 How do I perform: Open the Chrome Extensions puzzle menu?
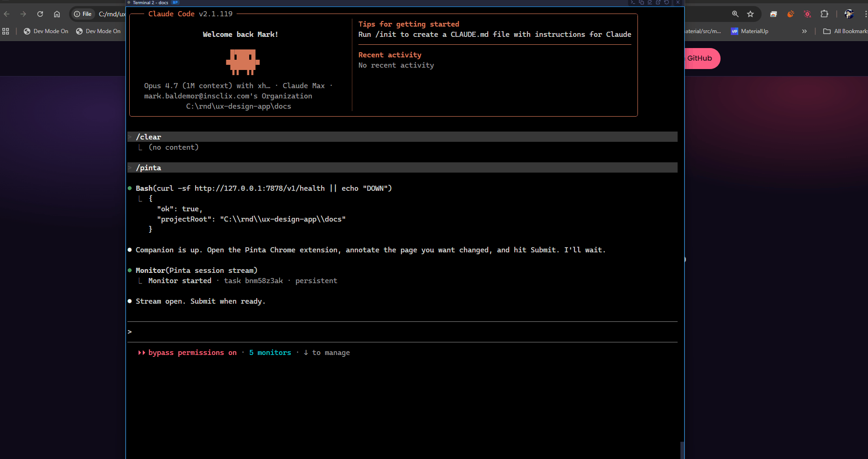coord(825,14)
